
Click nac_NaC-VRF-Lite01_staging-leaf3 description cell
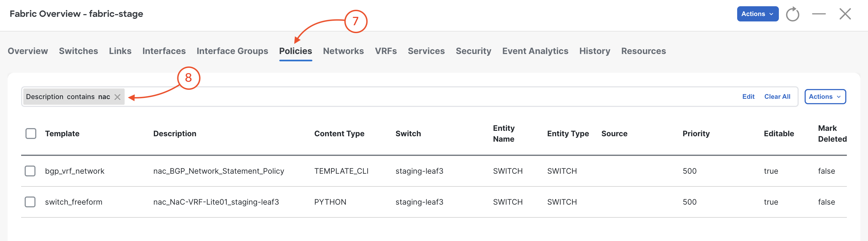[x=216, y=202]
